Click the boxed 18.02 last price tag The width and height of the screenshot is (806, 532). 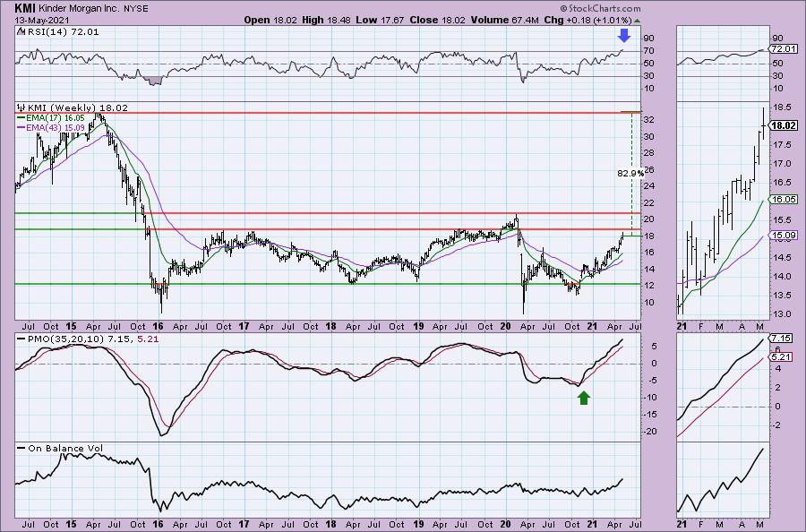pos(784,126)
